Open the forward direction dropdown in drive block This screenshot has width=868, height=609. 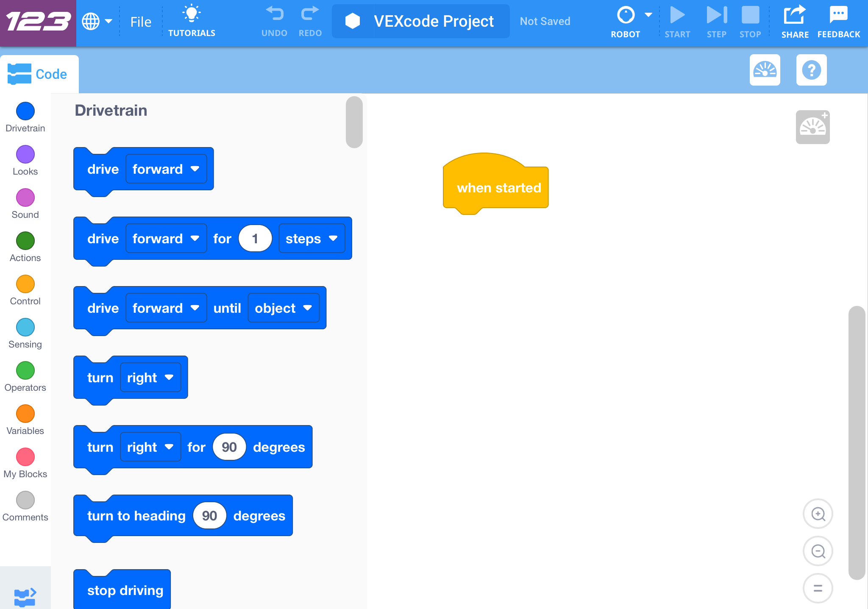point(166,169)
